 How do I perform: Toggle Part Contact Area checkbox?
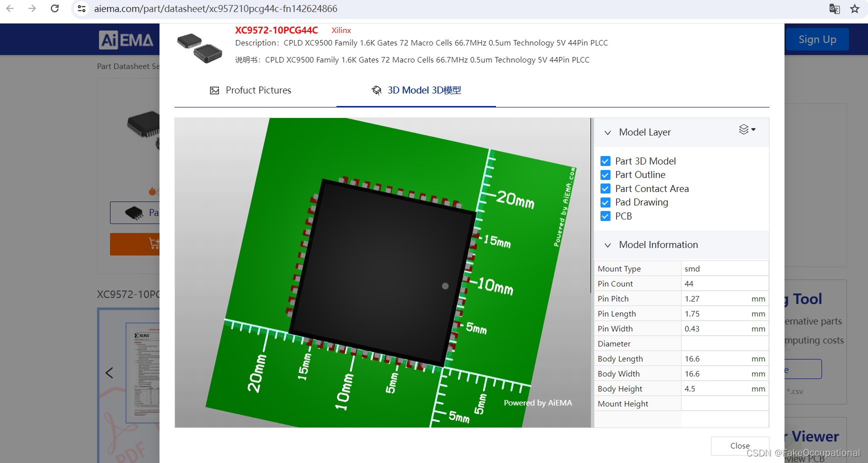pyautogui.click(x=605, y=188)
